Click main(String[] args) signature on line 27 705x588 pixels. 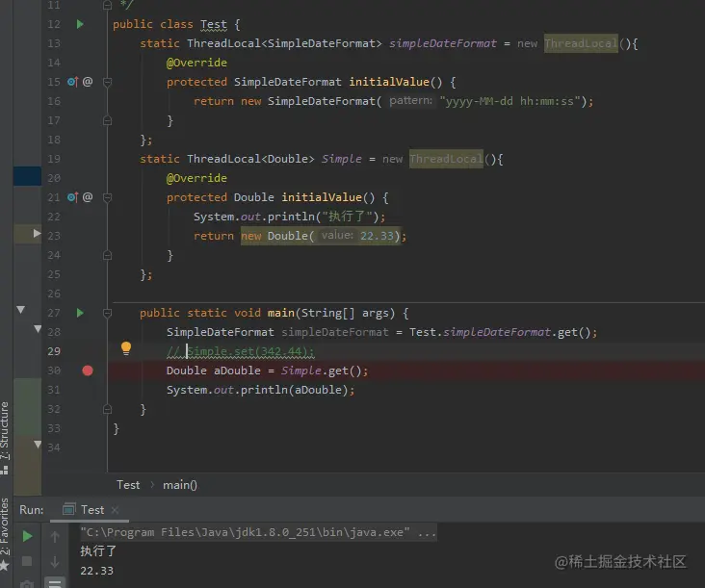(x=331, y=313)
